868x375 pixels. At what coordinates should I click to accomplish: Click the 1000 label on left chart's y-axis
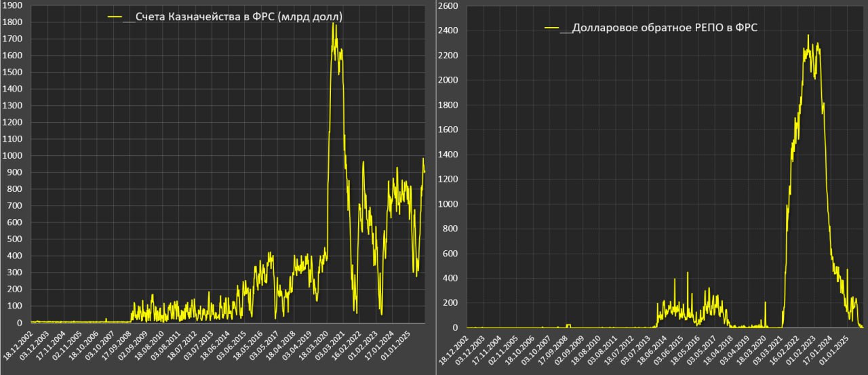click(13, 156)
